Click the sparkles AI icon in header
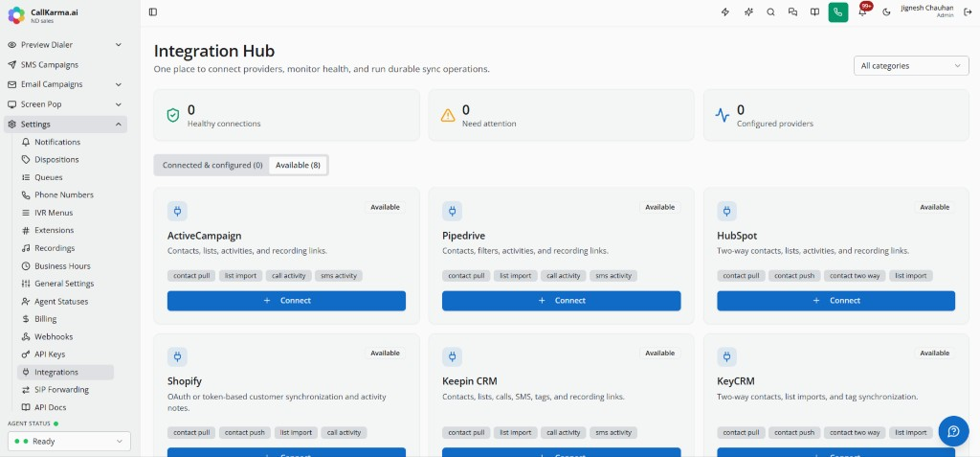Viewport: 980px width, 457px height. pos(748,11)
